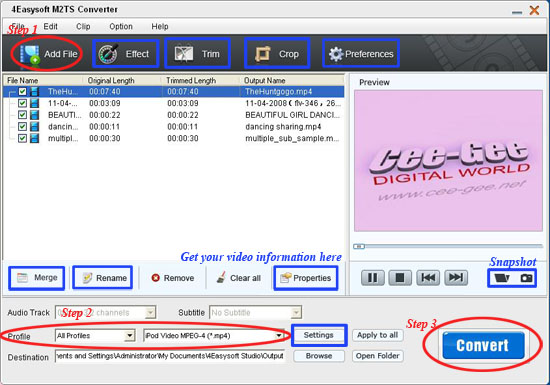Uncheck the multipl... file checkbox
Screen dimensions: 550x385
(22, 138)
